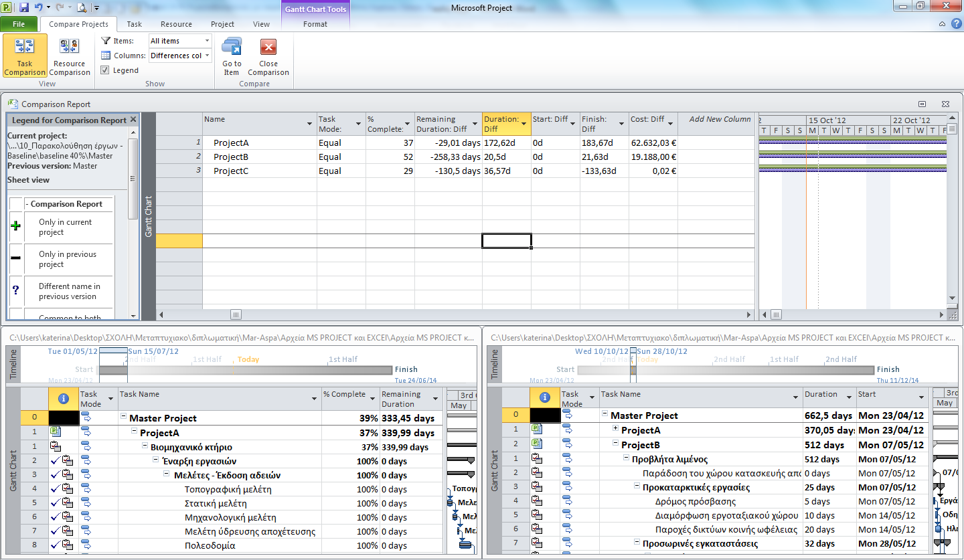The height and width of the screenshot is (560, 964).
Task: Switch to the View ribbon tab
Action: coord(261,24)
